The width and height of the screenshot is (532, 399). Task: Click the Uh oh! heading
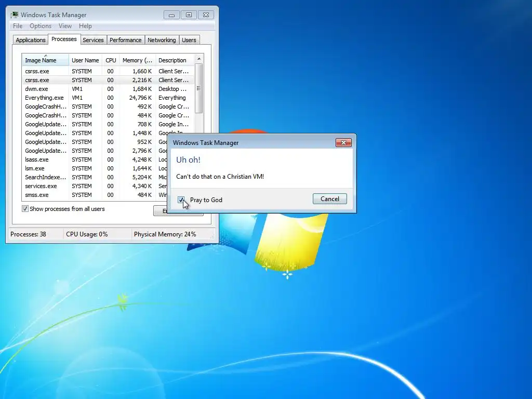(x=188, y=160)
